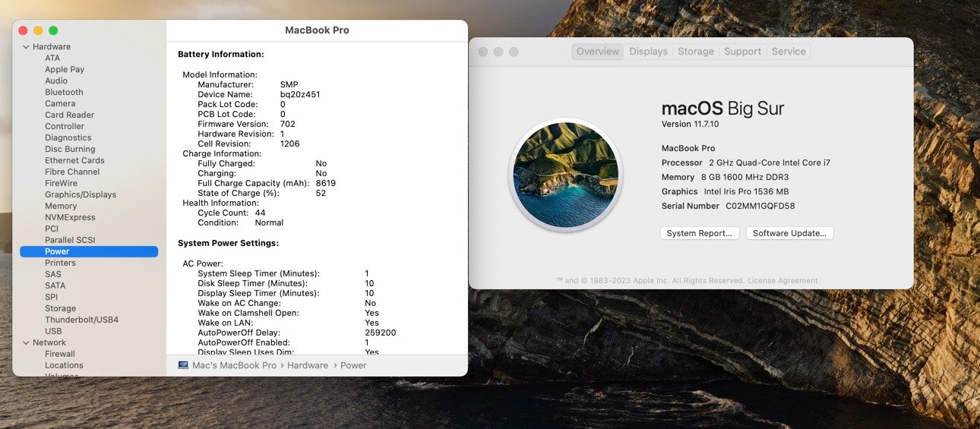Click the System Report button
The image size is (980, 429).
click(x=699, y=233)
